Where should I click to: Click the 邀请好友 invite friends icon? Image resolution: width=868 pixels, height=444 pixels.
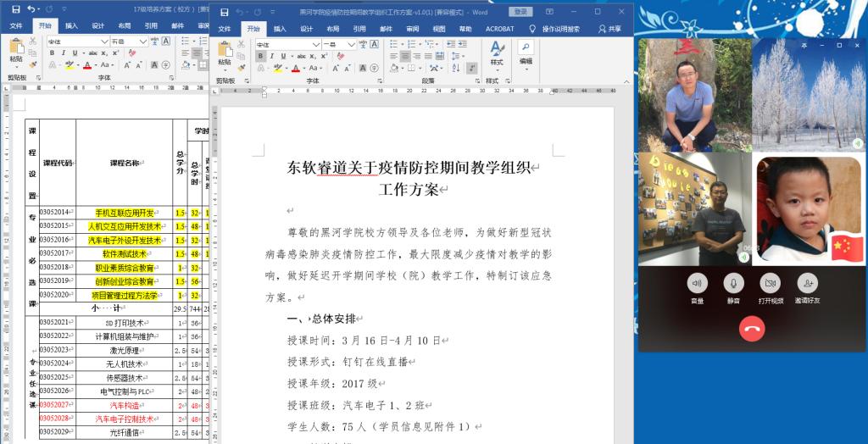coord(807,283)
